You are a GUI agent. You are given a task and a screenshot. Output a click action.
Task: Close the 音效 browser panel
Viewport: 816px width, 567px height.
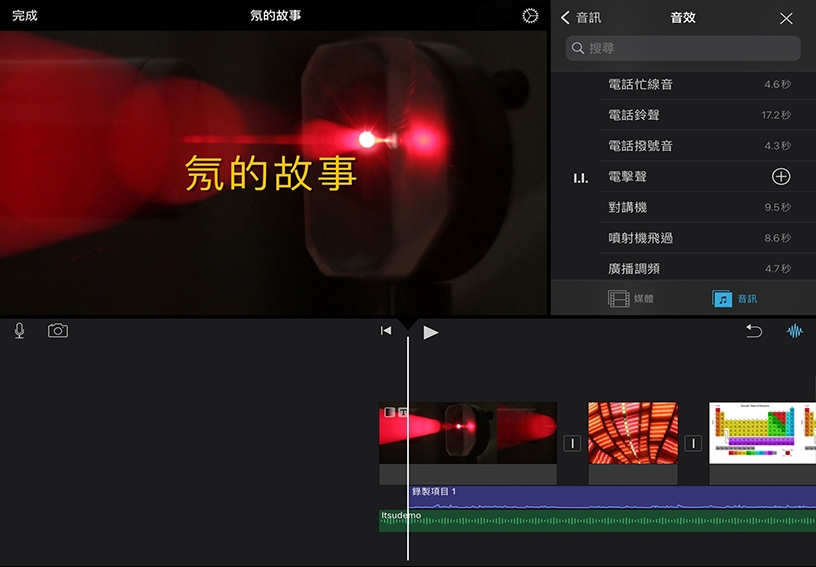(x=786, y=18)
